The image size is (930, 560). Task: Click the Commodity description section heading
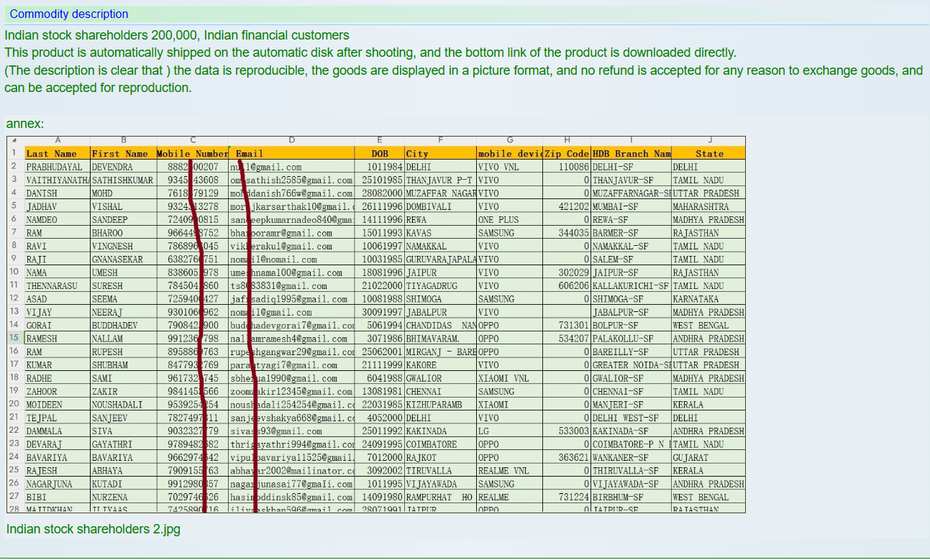pos(69,14)
